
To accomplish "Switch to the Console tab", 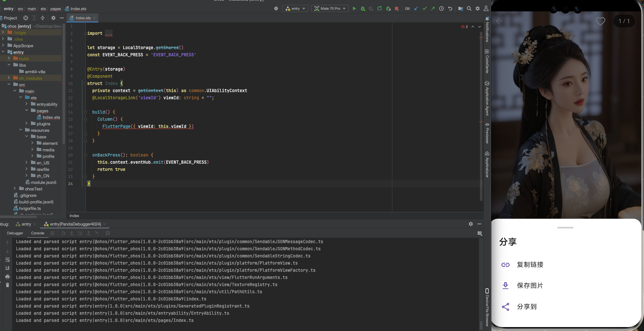I will (x=38, y=233).
